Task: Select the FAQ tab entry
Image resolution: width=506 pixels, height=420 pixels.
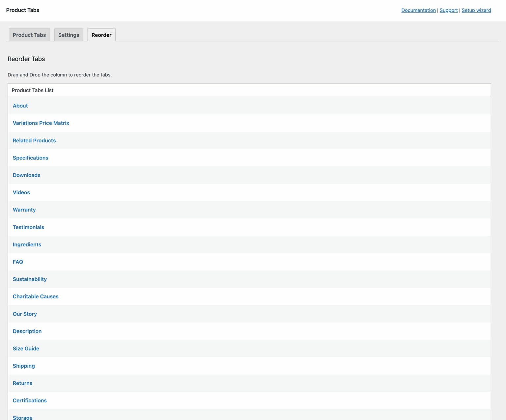Action: click(18, 262)
